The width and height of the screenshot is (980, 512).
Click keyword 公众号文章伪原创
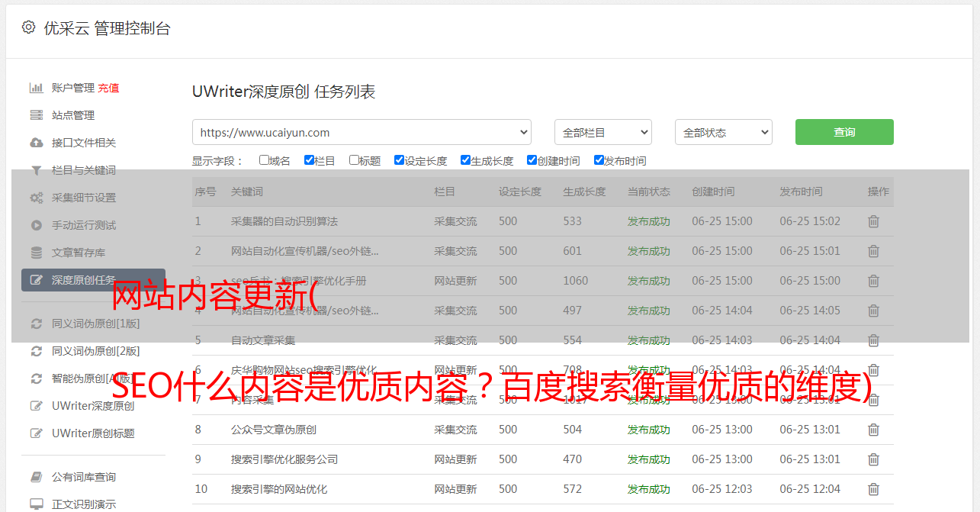pyautogui.click(x=274, y=430)
